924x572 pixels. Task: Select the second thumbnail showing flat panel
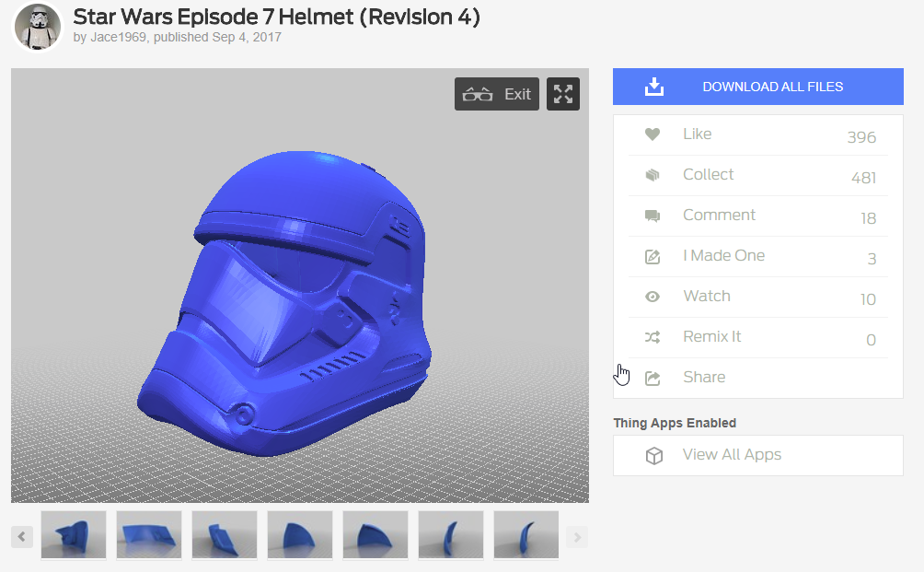[149, 535]
